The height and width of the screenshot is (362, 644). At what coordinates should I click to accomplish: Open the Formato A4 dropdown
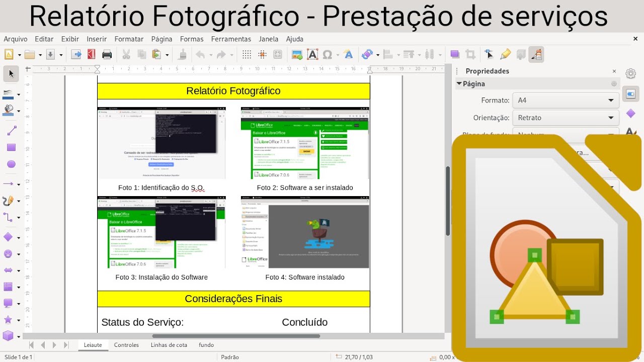(566, 100)
